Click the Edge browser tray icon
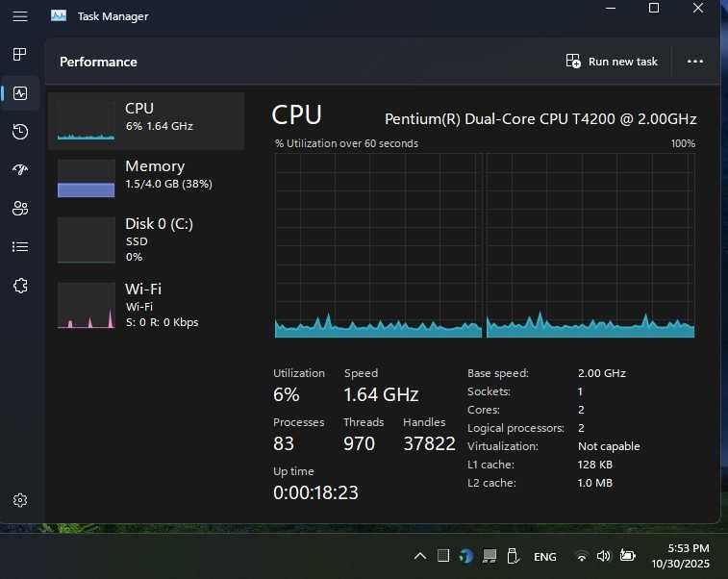Image resolution: width=728 pixels, height=579 pixels. click(x=465, y=556)
